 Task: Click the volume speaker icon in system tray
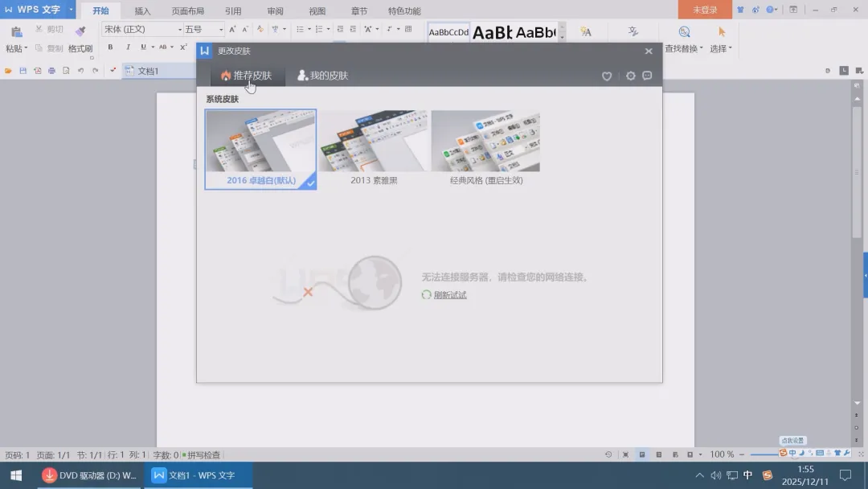tap(716, 475)
